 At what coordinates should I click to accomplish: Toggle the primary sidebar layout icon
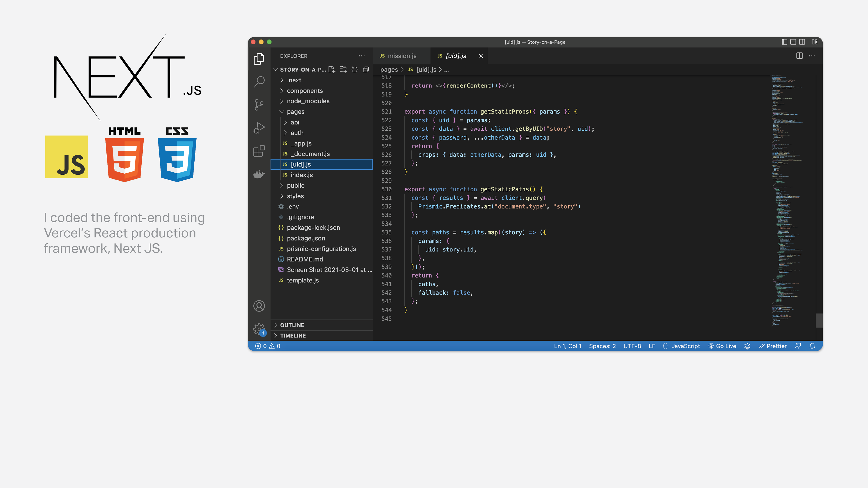click(x=784, y=42)
